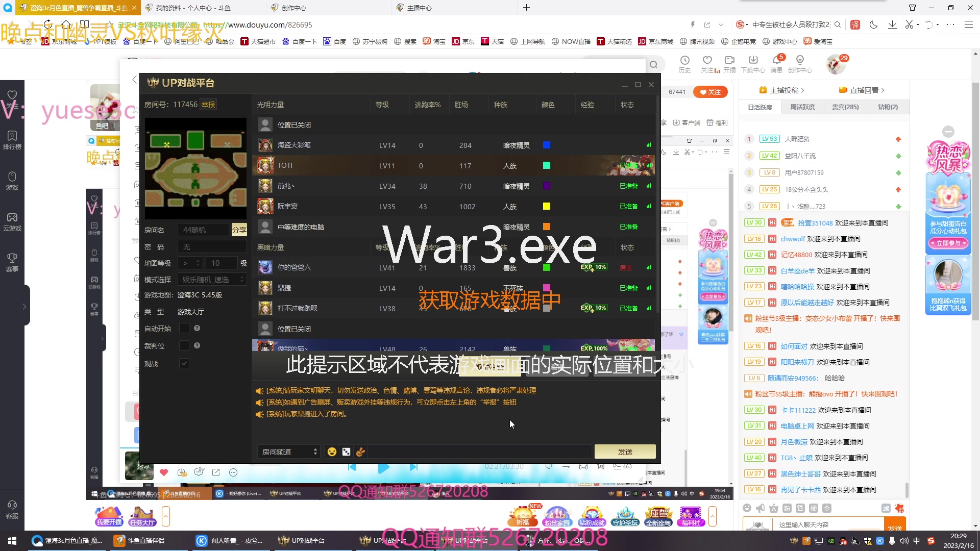Switch to 周活跃度 tab

click(802, 107)
